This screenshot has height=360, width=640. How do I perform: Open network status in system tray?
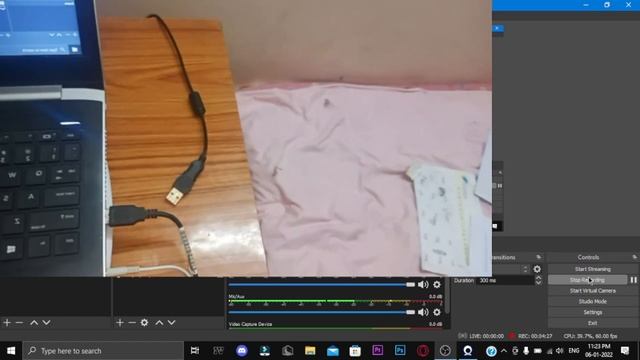[549, 351]
